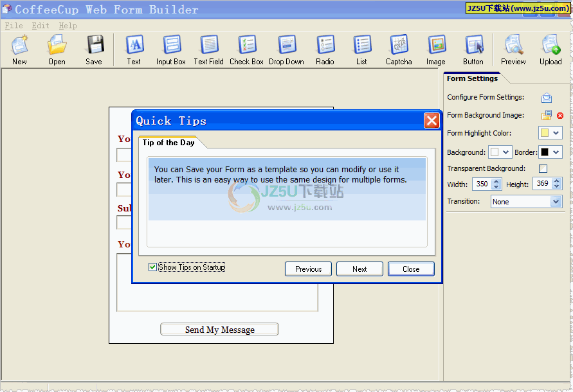Screen dimensions: 573x392
Task: Decrease the form Width value
Action: [496, 187]
